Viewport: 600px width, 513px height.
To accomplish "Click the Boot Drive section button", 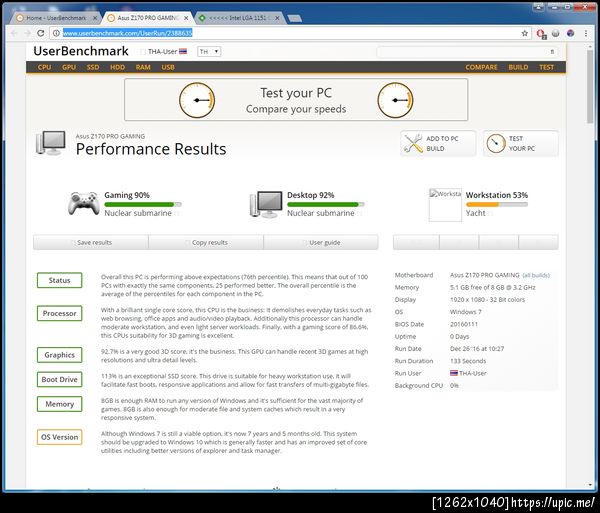I will 59,379.
